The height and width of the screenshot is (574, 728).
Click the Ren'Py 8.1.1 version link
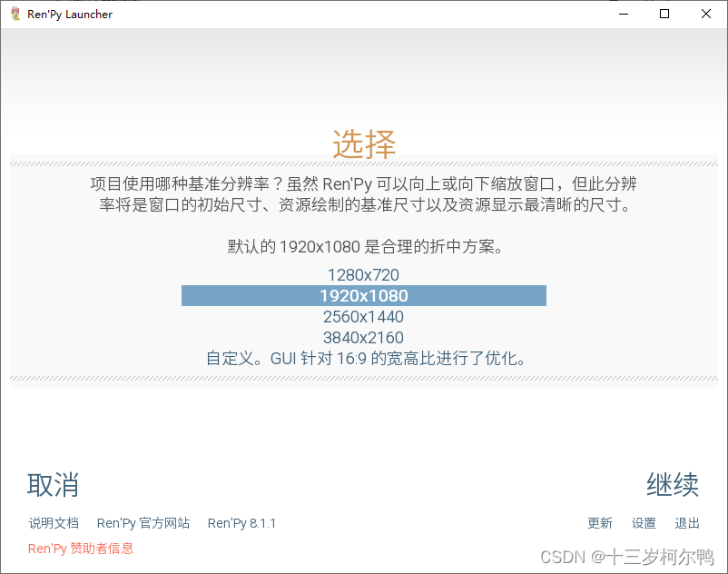[241, 523]
